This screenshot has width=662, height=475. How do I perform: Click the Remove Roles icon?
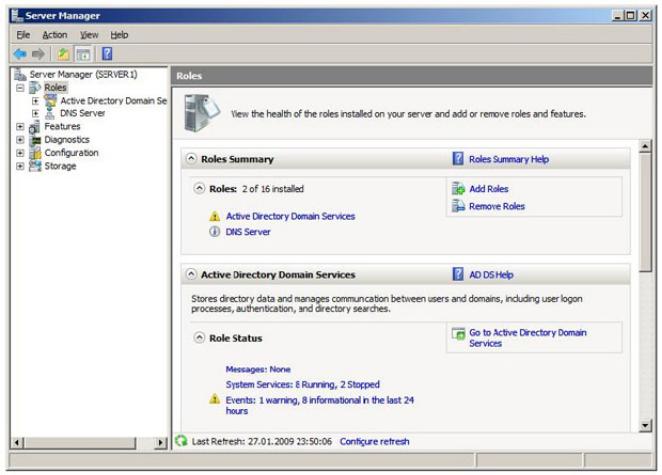tap(458, 206)
